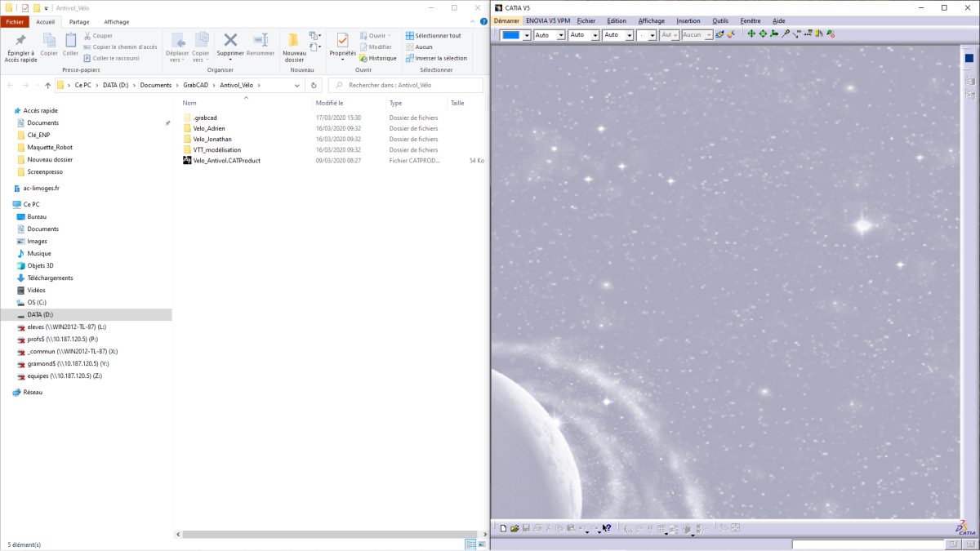Click the Nouveau dossier ribbon icon
The width and height of the screenshot is (980, 551).
pos(294,40)
